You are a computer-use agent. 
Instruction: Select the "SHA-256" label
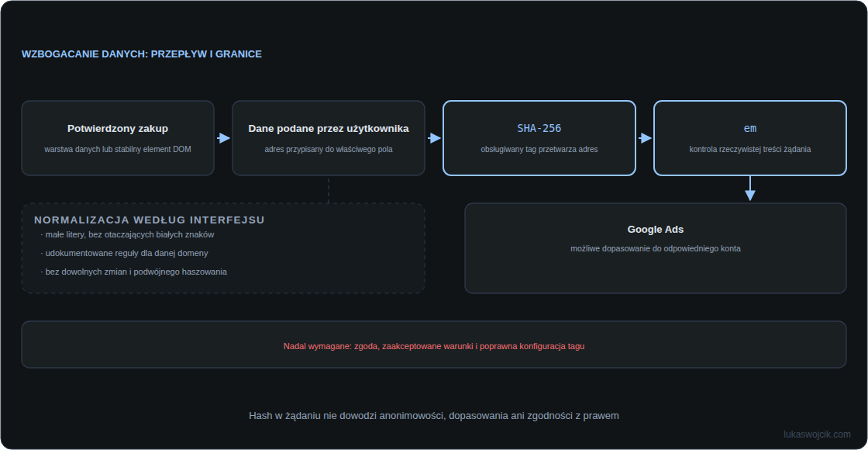pyautogui.click(x=539, y=129)
